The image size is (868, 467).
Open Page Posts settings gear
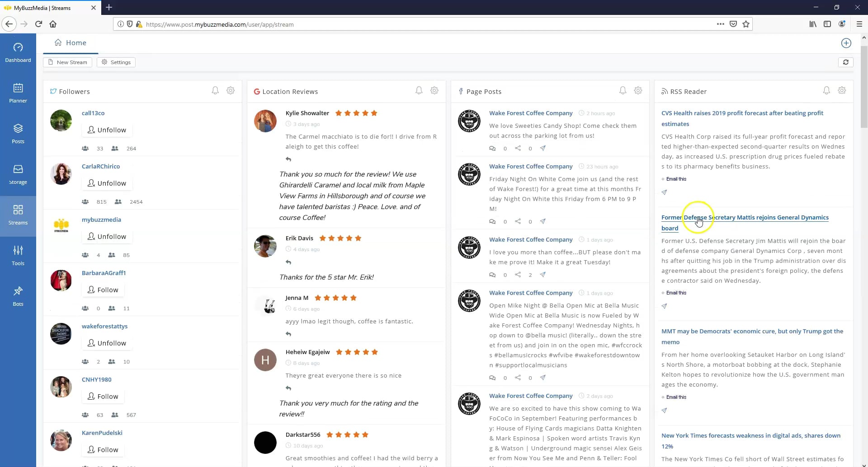638,91
